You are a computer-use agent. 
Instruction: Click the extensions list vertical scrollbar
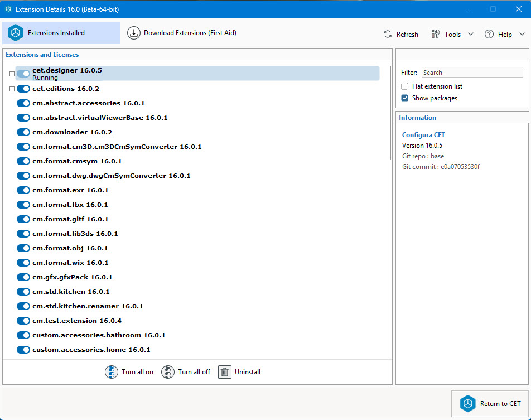(x=390, y=113)
